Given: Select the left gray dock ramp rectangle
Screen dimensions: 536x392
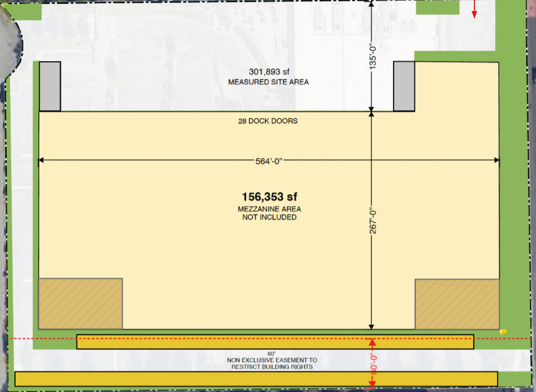Looking at the screenshot, I should [x=50, y=86].
